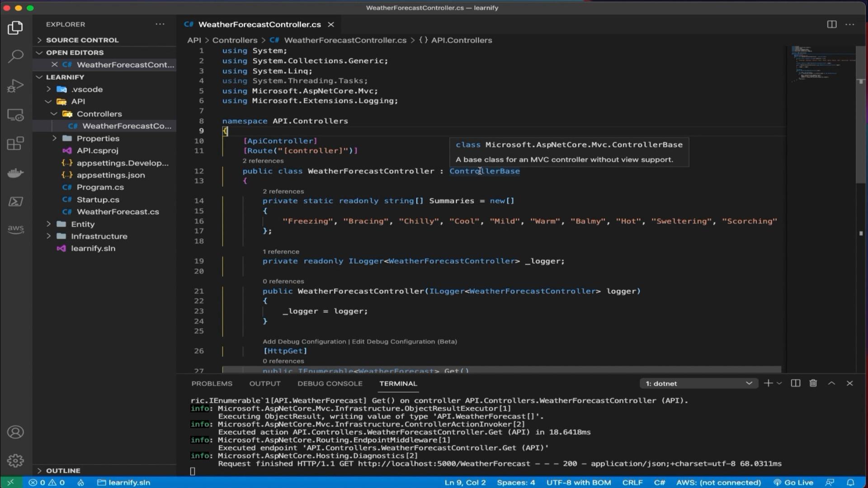Viewport: 868px width, 488px height.
Task: Show errors and warnings count
Action: (x=47, y=483)
